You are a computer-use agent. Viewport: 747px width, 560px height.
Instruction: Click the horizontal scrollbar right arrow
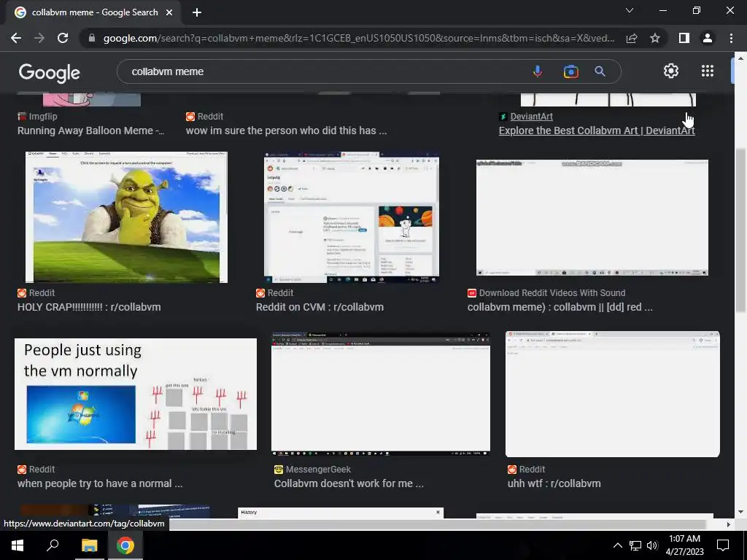pyautogui.click(x=729, y=524)
